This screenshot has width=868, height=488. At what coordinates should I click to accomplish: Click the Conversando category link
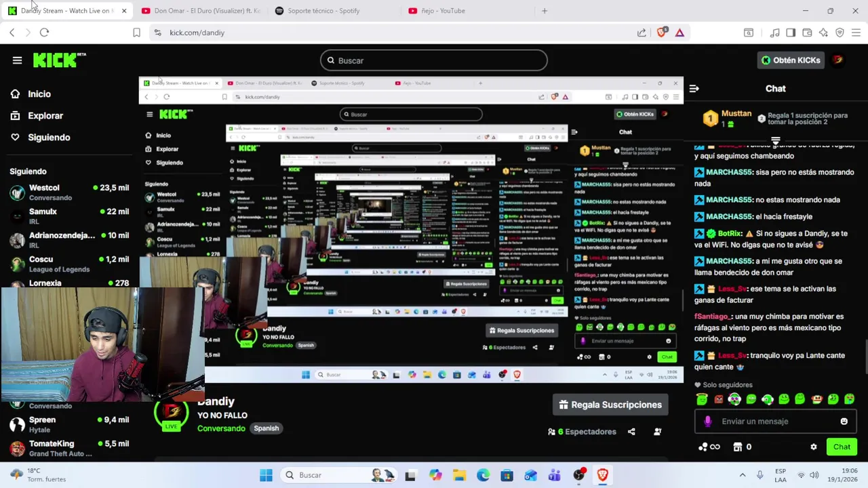pyautogui.click(x=221, y=428)
